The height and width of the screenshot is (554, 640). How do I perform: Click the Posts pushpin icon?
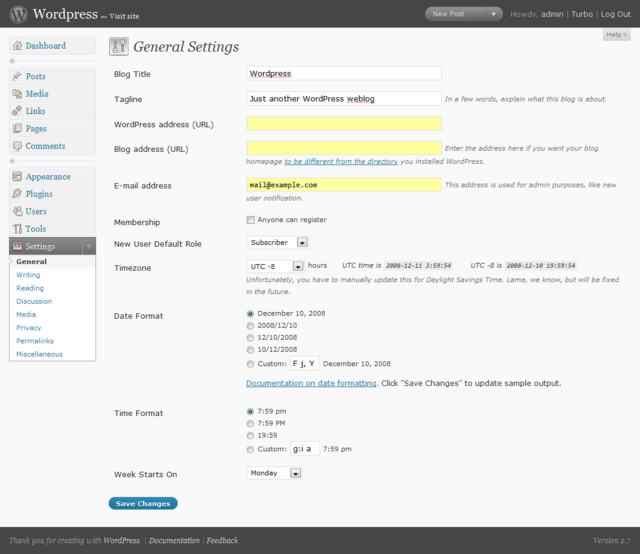click(x=17, y=76)
